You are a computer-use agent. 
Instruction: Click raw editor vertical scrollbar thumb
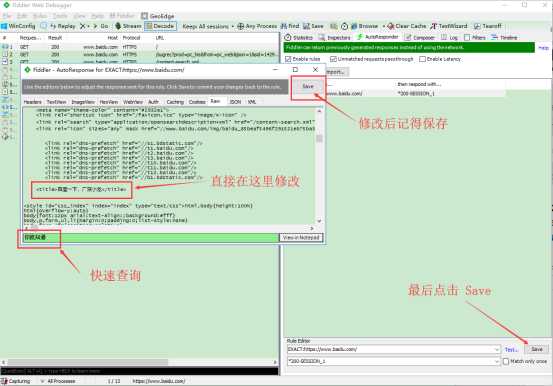[x=319, y=138]
